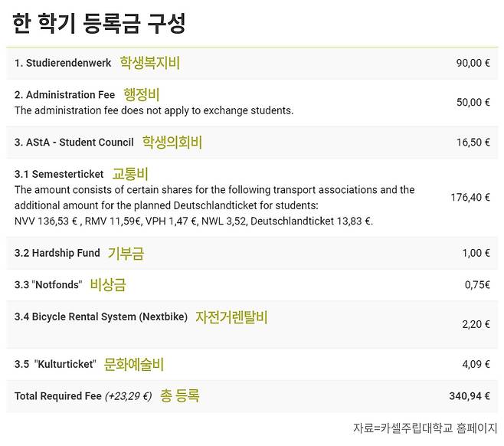Screen dimensions: 504x446
Task: Click the line 'additional amount for the planned Deutschlandticket'
Action: coord(166,205)
